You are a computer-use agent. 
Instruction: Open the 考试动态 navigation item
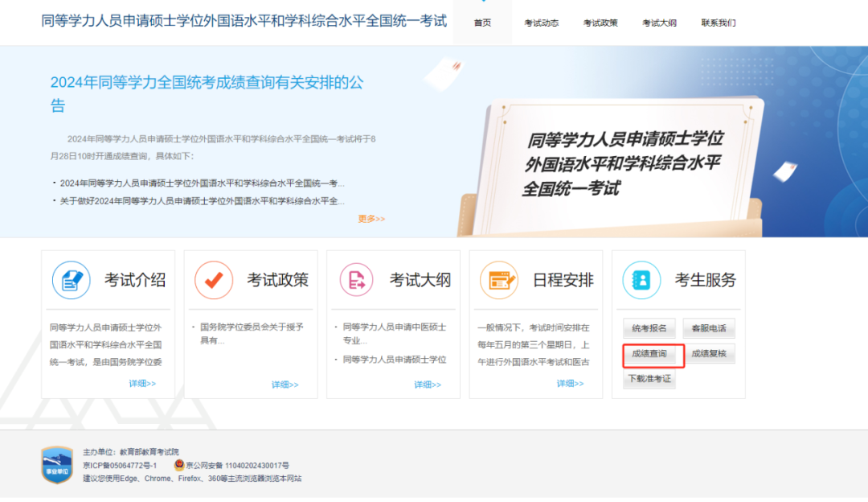tap(542, 23)
